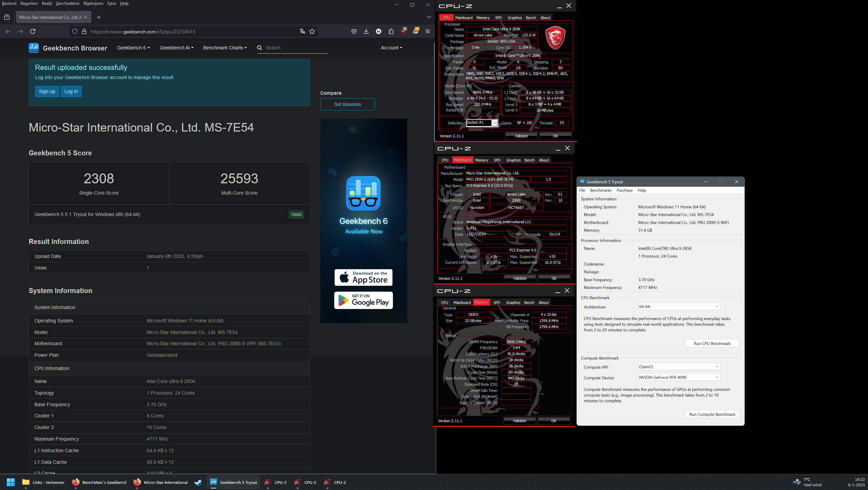The height and width of the screenshot is (490, 868).
Task: Open the Benchmarks menu in Geekbench 5 Tryout
Action: (601, 190)
